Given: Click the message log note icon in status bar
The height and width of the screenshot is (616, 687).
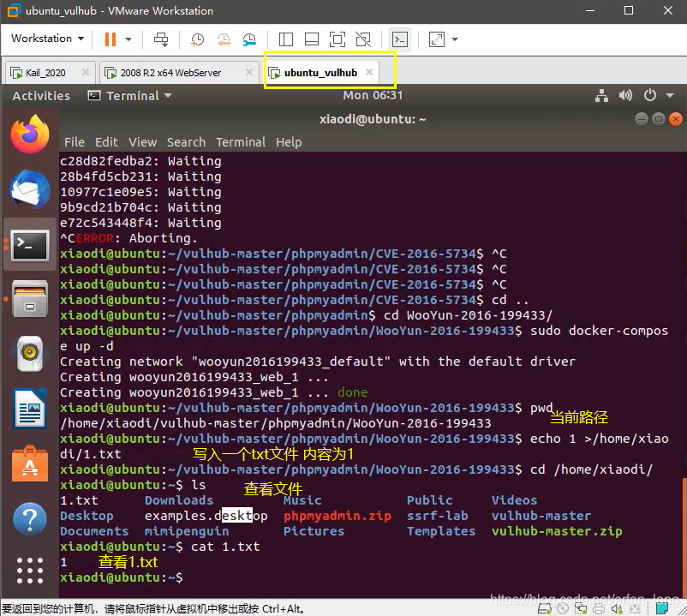Looking at the screenshot, I should (x=660, y=608).
